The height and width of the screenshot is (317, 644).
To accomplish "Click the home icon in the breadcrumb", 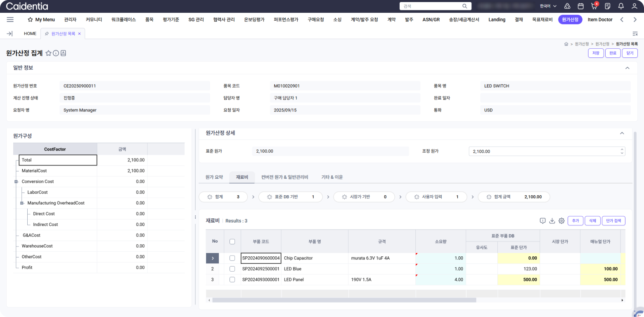I will [x=566, y=44].
